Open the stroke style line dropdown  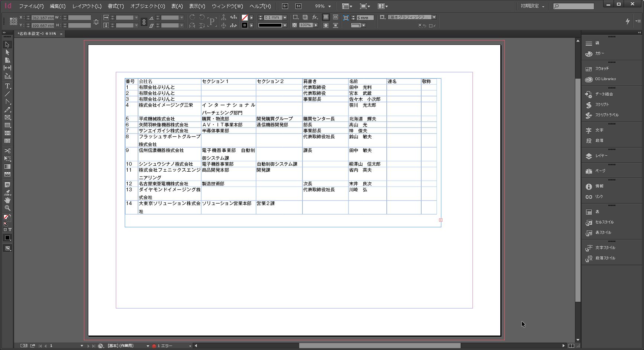click(x=285, y=25)
